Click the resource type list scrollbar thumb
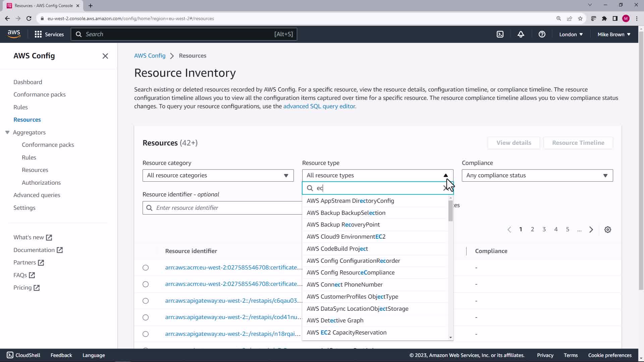 pos(450,211)
